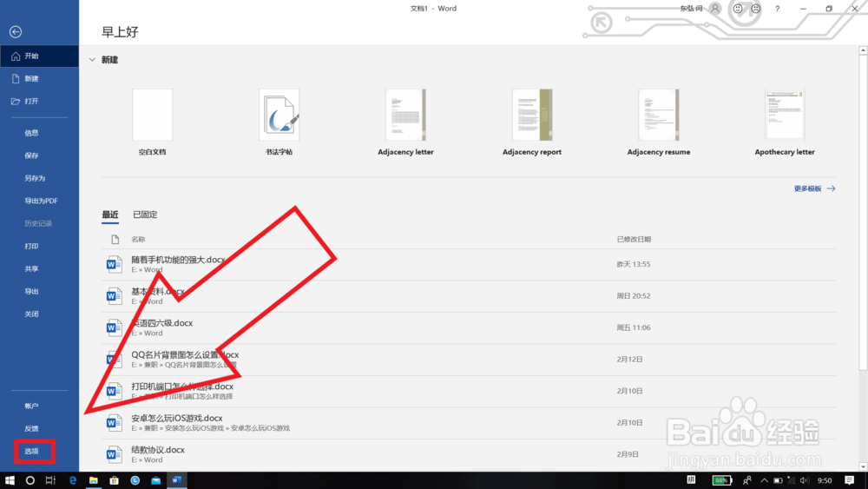Open File Explorer from the taskbar
Screen dimensions: 868x489
[93, 480]
